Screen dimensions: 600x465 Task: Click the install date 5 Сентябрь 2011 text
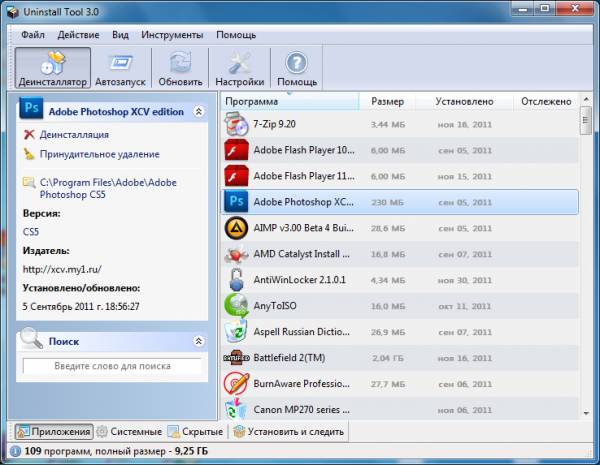[81, 307]
